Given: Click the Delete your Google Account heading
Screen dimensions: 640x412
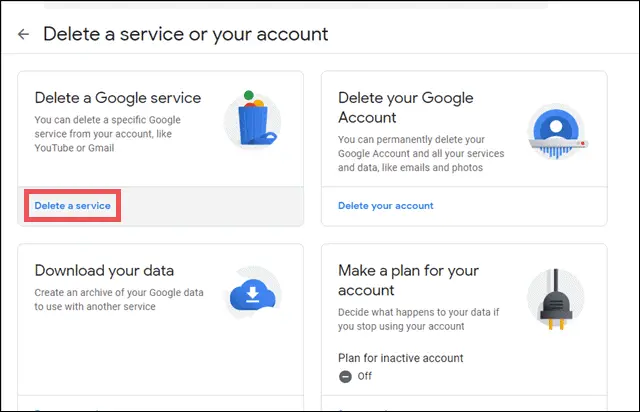Looking at the screenshot, I should pos(406,107).
